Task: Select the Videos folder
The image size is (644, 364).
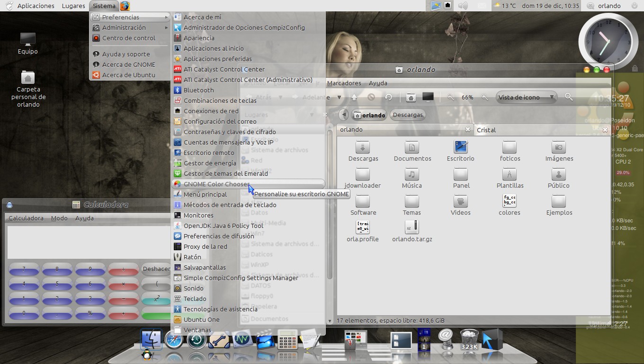Action: click(461, 205)
